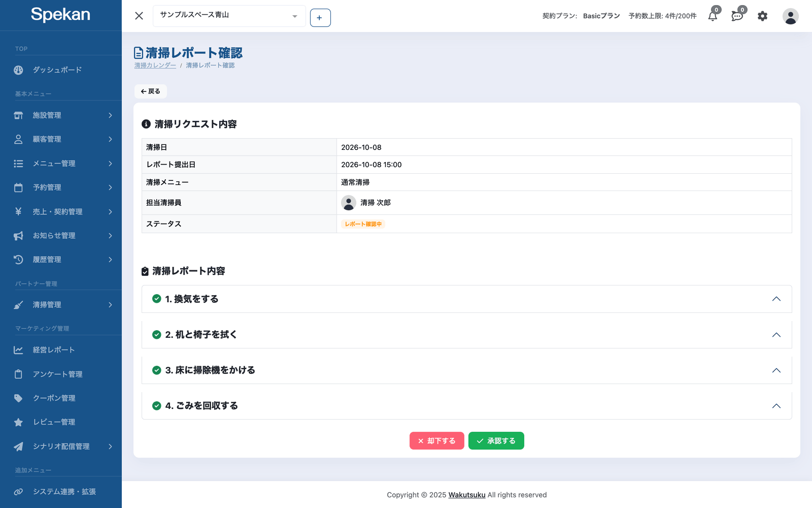Click the Spekan logo

coord(60,14)
